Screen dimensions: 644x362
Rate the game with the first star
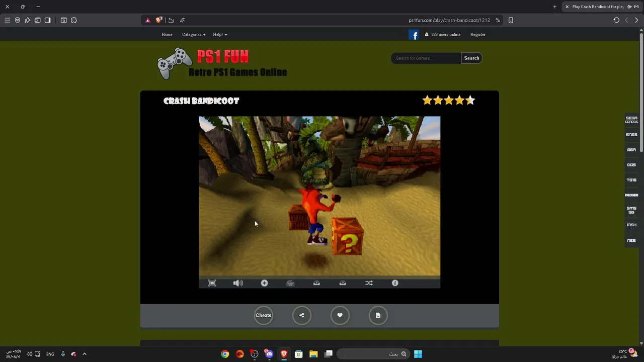tap(427, 101)
